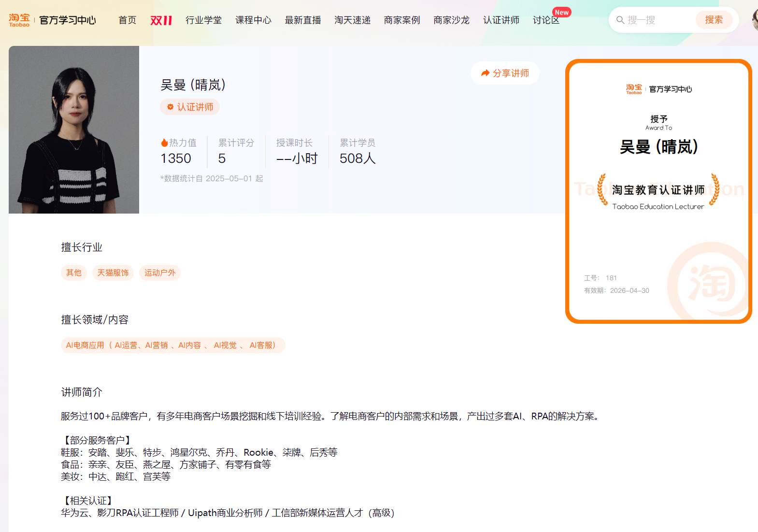Open the 商家案例 menu
The image size is (758, 532).
[402, 20]
